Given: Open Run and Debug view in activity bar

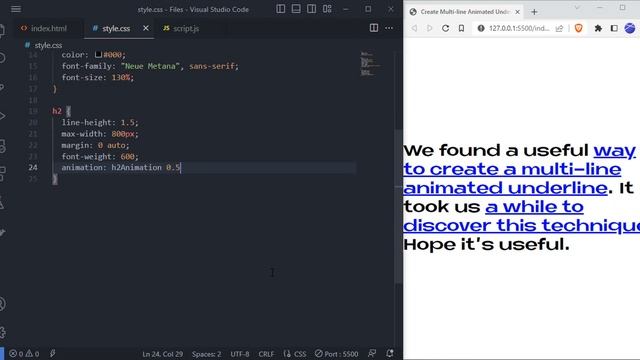Looking at the screenshot, I should tap(2, 116).
